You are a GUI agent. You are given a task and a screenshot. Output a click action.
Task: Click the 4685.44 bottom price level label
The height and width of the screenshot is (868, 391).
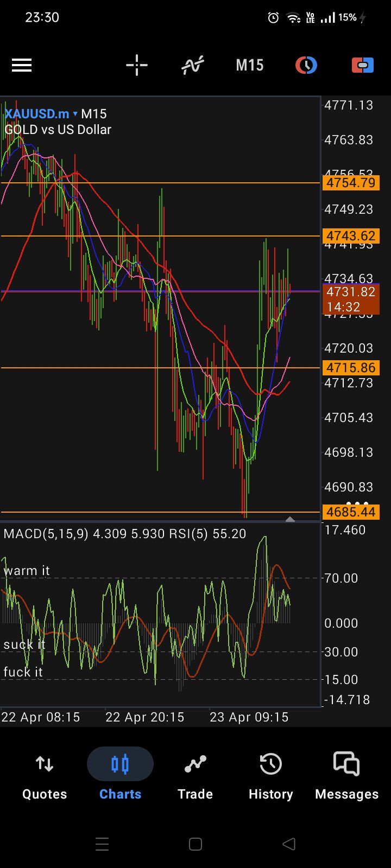pyautogui.click(x=351, y=512)
